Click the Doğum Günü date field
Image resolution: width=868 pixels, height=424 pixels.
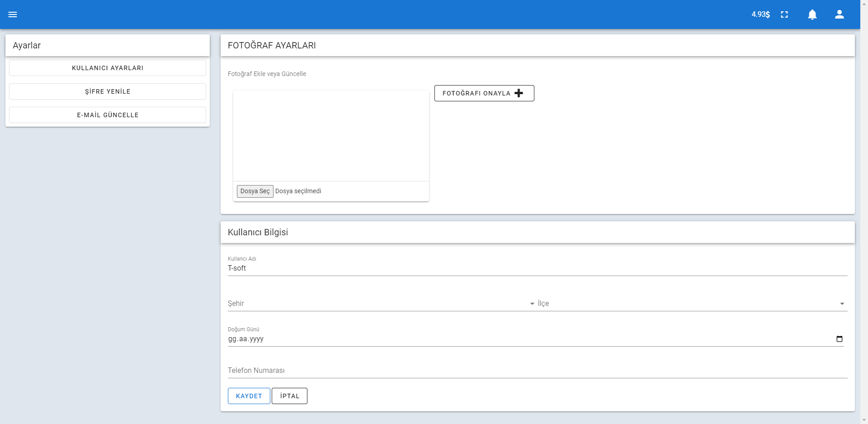[x=536, y=339]
